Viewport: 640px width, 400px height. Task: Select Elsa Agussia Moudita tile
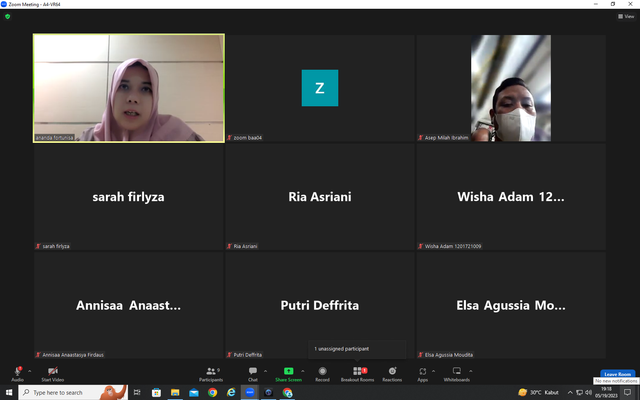point(511,305)
